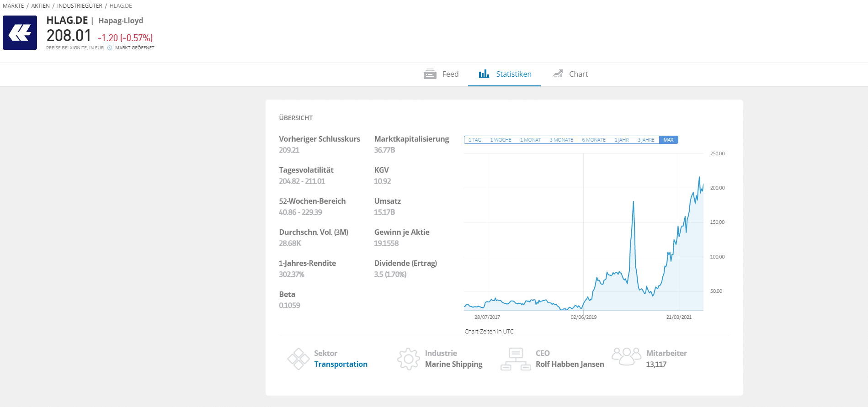The width and height of the screenshot is (868, 407).
Task: Click the CEO org chart icon
Action: click(516, 359)
